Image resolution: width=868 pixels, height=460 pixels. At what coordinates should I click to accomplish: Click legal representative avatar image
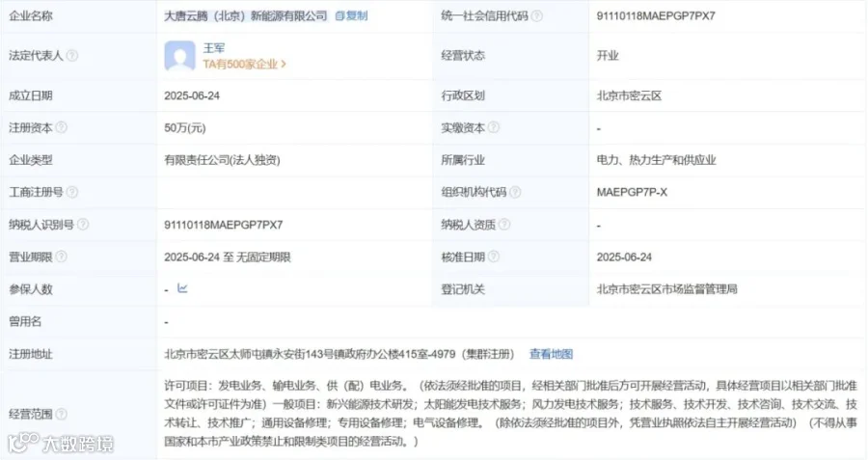point(180,56)
